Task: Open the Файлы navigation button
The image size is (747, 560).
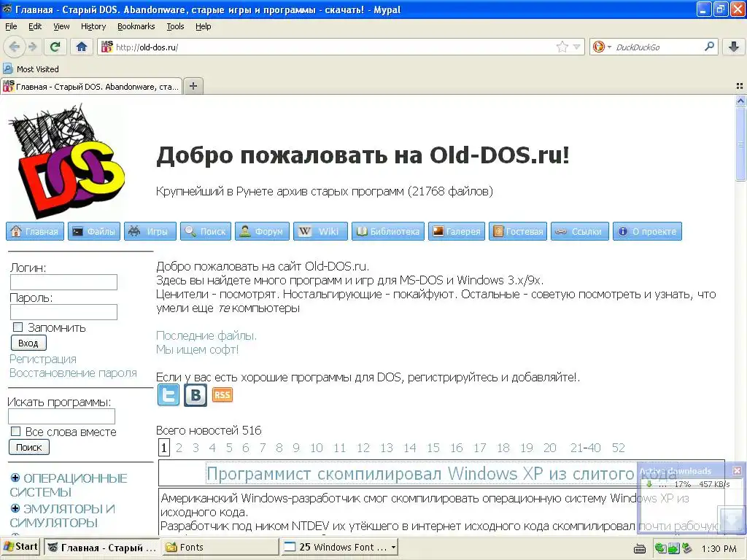Action: 94,231
